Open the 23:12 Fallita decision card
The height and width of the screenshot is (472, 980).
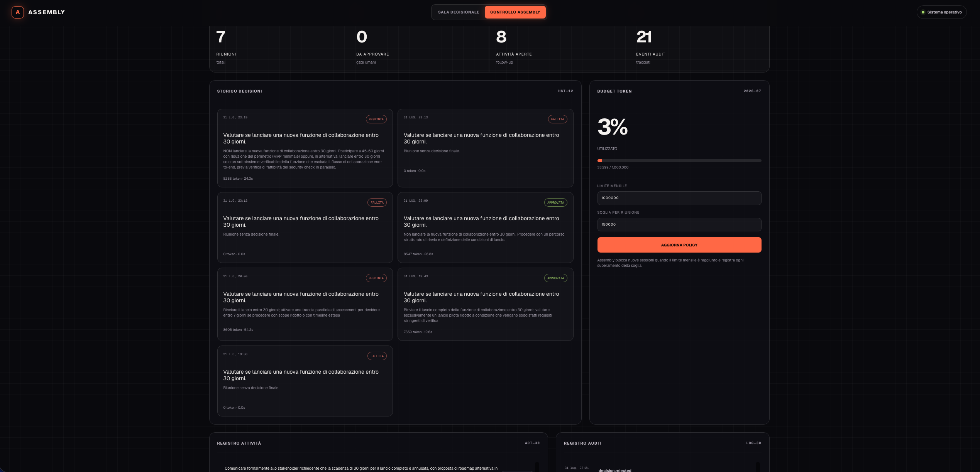[x=305, y=228]
